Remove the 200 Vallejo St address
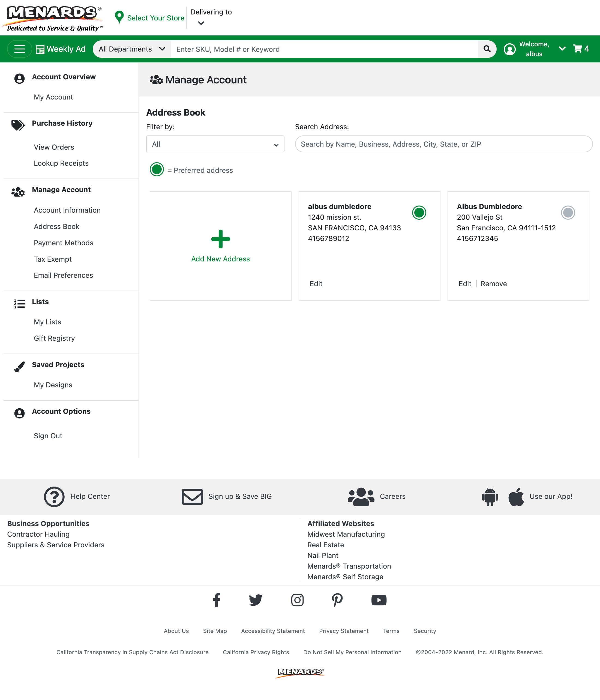600x700 pixels. [494, 284]
